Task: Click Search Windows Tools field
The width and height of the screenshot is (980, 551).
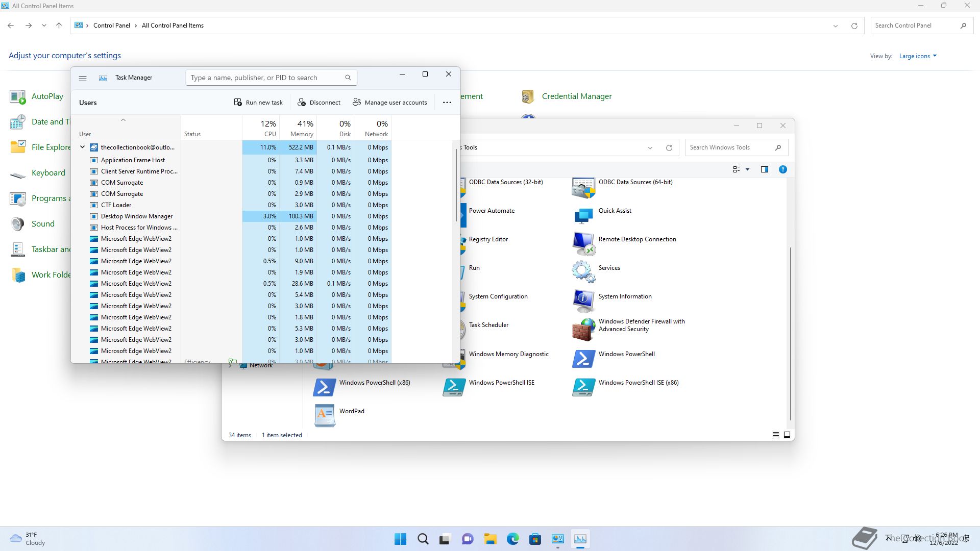Action: pyautogui.click(x=737, y=147)
